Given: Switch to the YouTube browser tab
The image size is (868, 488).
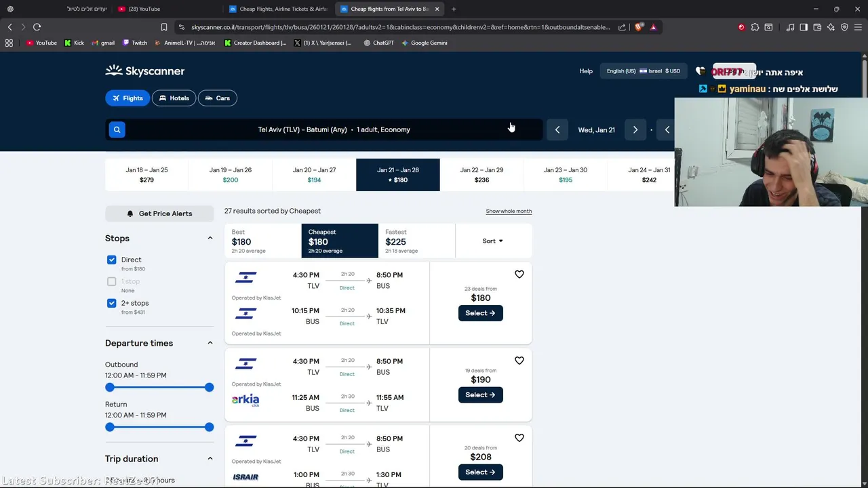Looking at the screenshot, I should point(166,9).
